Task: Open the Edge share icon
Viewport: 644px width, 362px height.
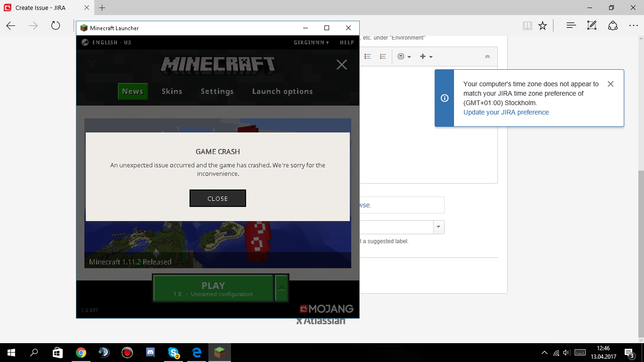Action: click(613, 25)
